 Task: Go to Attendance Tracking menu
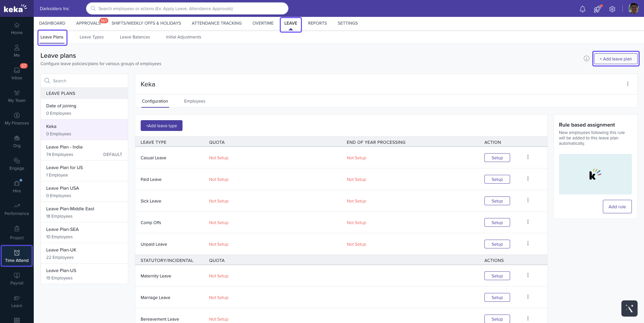[217, 23]
